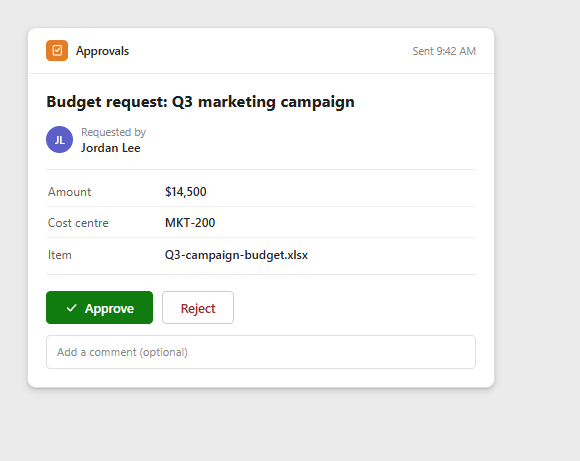The image size is (580, 461).
Task: Click the JL avatar of Jordan Lee
Action: coord(59,139)
